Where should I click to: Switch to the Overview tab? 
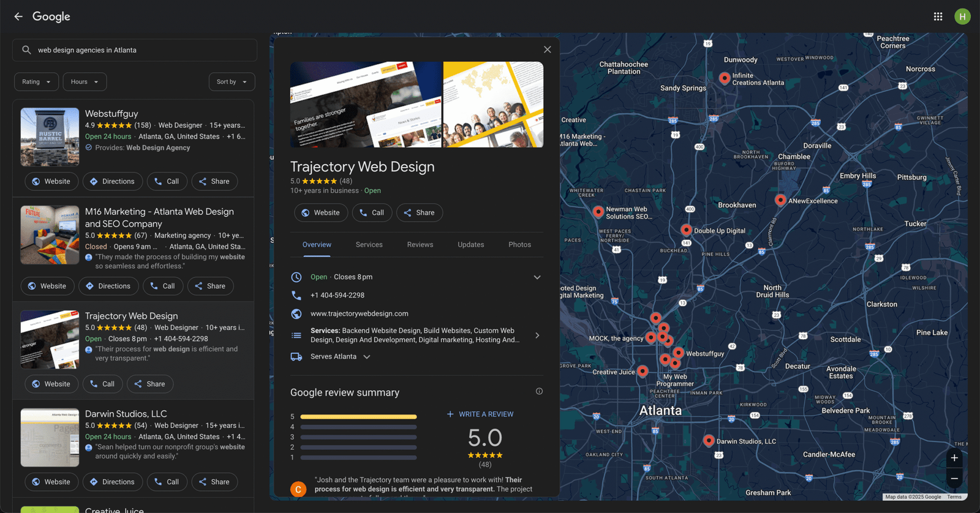pos(317,245)
